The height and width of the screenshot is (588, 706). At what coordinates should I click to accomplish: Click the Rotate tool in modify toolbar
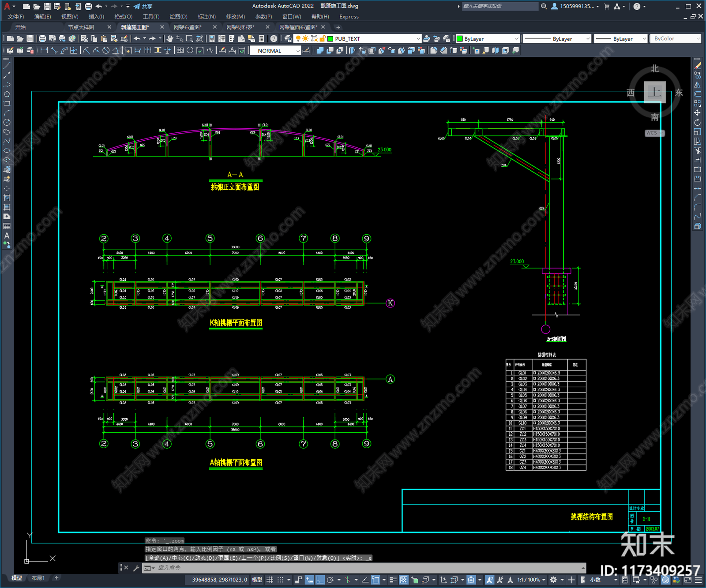click(698, 122)
